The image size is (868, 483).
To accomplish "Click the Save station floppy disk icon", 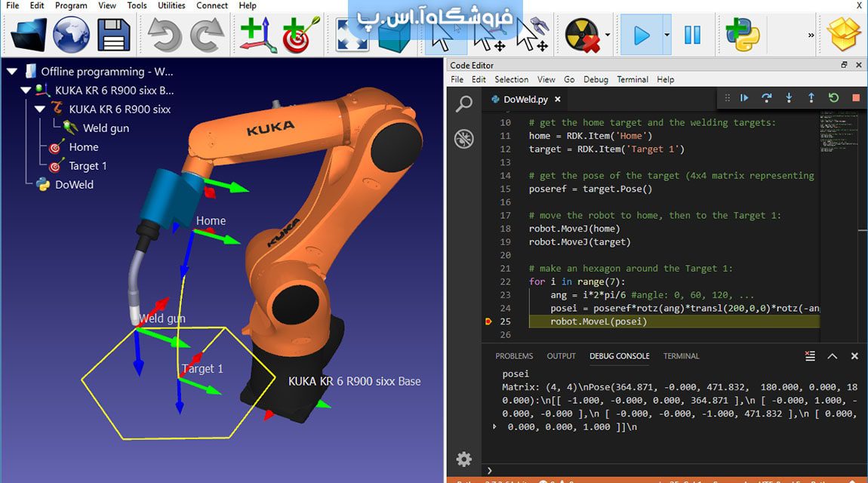I will click(x=113, y=35).
